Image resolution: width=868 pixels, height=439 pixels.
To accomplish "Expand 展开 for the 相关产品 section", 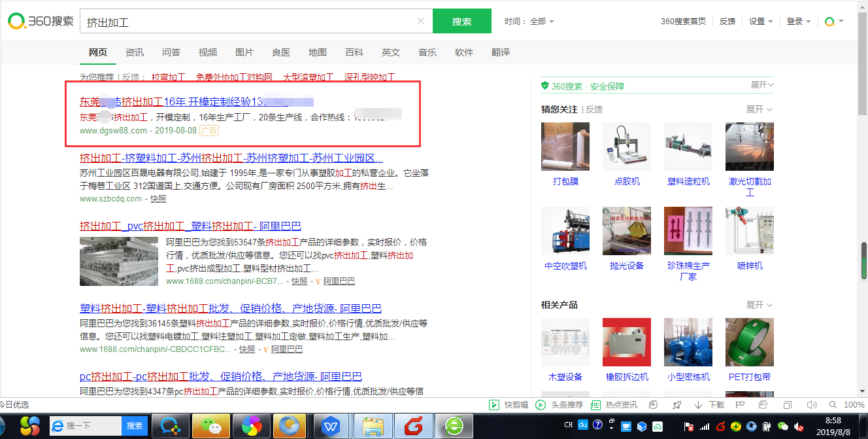I will pyautogui.click(x=759, y=305).
